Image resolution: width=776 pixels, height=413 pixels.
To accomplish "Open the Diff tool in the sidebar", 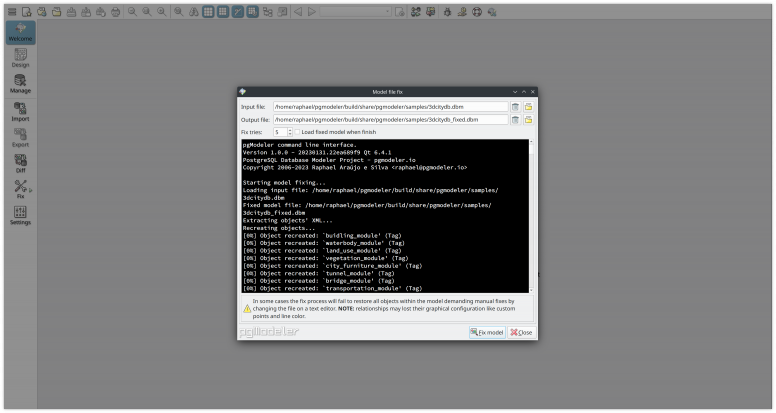I will (x=21, y=164).
